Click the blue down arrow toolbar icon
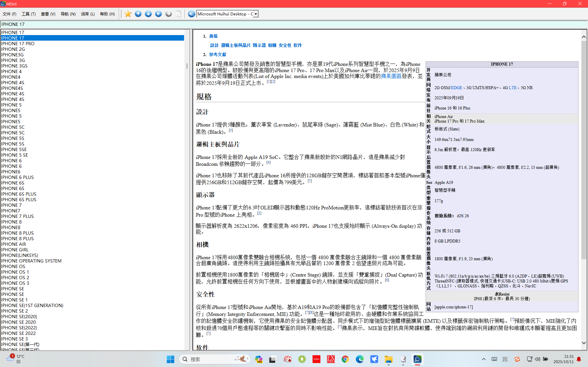The image size is (588, 367). 148,14
